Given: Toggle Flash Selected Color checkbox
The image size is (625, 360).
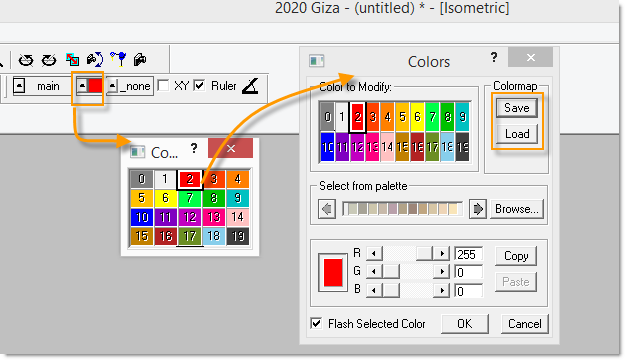Looking at the screenshot, I should point(316,323).
